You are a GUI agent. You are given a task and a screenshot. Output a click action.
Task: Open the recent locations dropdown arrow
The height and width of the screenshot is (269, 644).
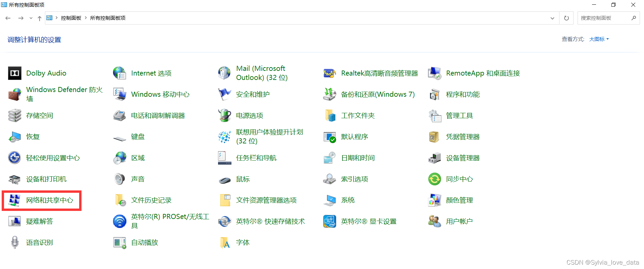coord(31,18)
